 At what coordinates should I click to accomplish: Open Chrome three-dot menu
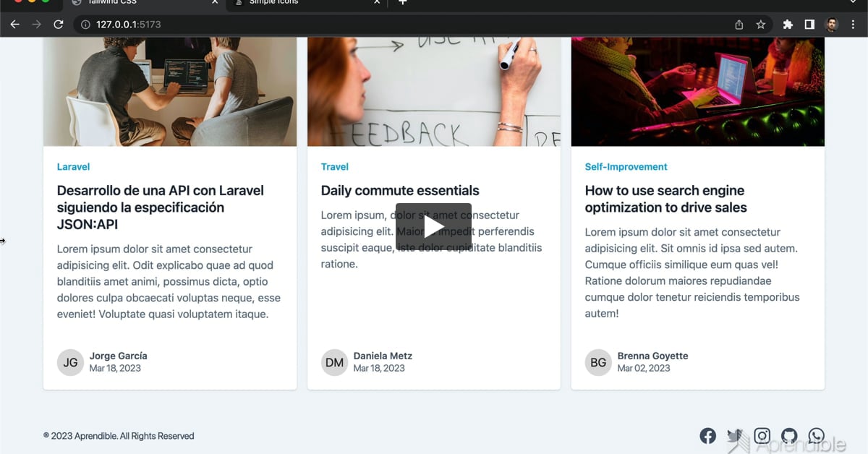pyautogui.click(x=854, y=25)
